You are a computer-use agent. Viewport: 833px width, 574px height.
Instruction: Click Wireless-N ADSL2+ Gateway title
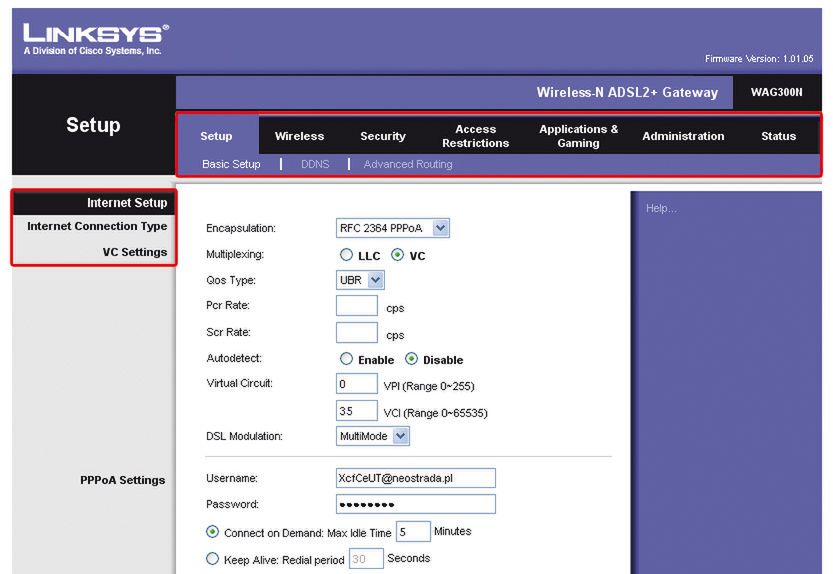(627, 92)
